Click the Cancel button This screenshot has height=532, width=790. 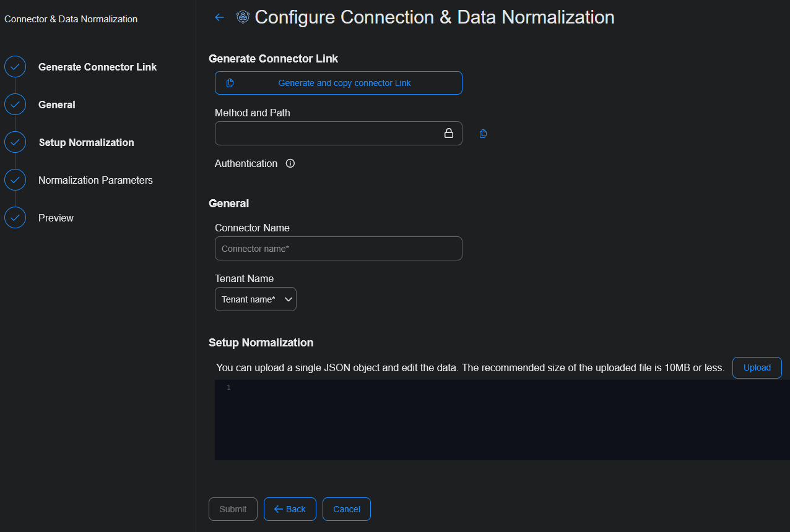(x=346, y=509)
